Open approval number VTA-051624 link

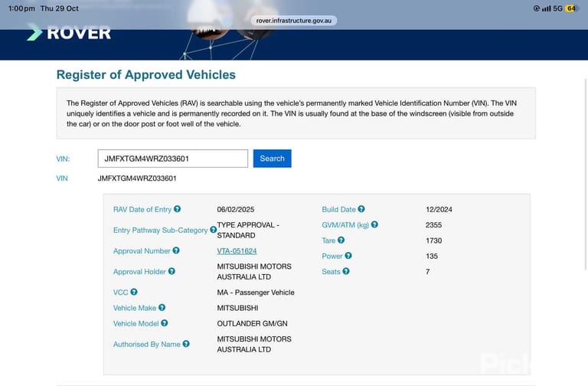tap(237, 250)
